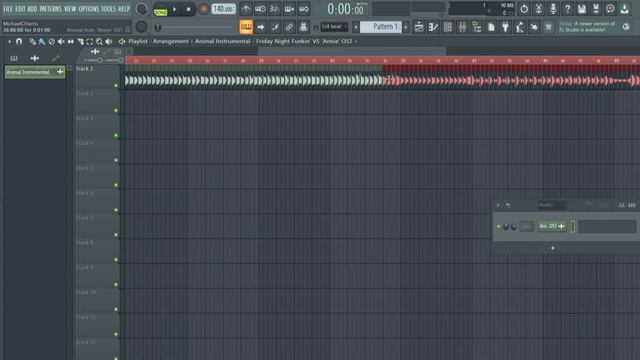Screen dimensions: 640x360
Task: Click the 140.000 tempo field
Action: pyautogui.click(x=223, y=9)
